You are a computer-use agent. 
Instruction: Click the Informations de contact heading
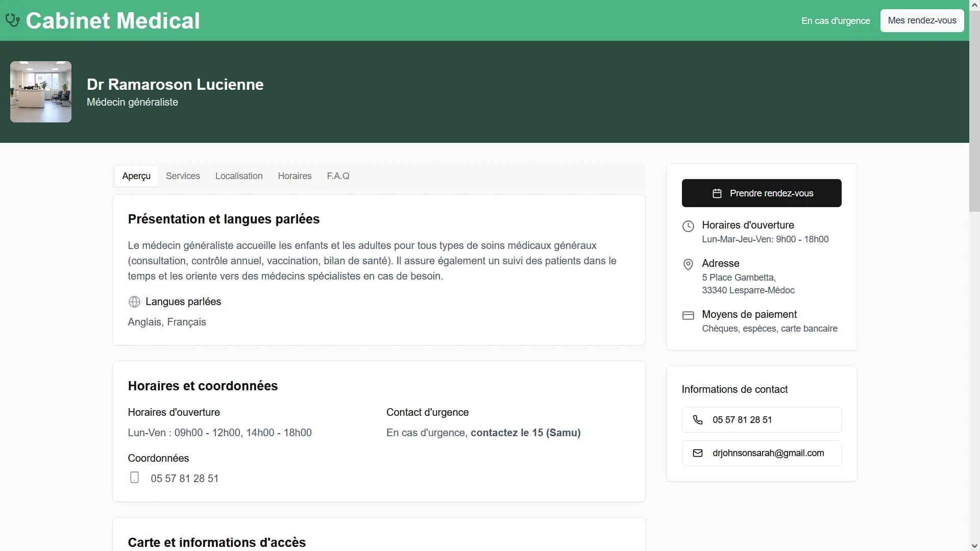pos(734,389)
